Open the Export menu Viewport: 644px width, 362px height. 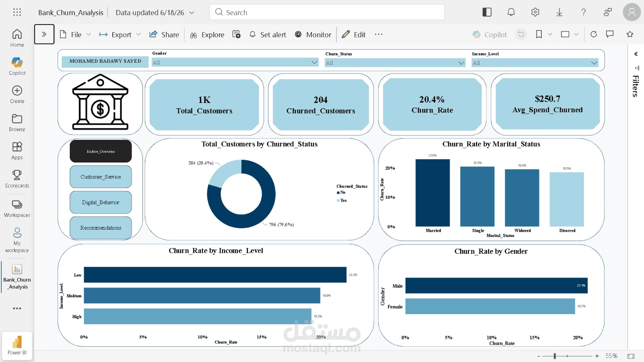(120, 35)
